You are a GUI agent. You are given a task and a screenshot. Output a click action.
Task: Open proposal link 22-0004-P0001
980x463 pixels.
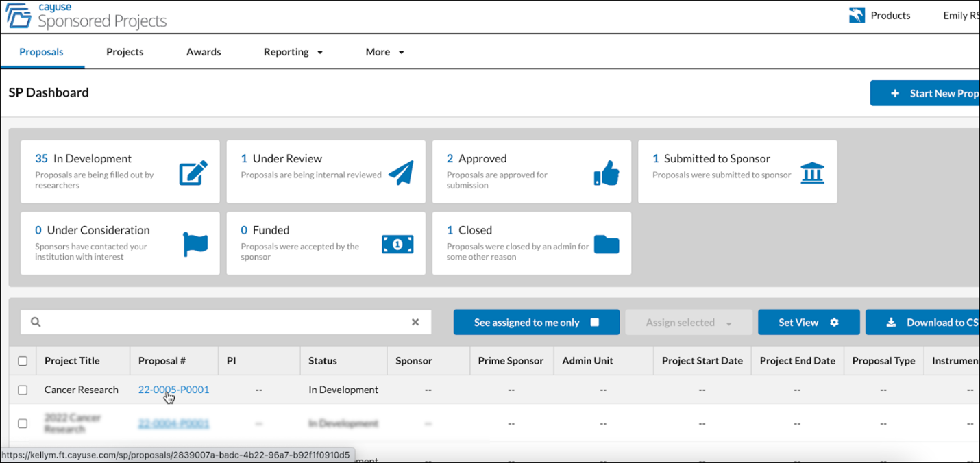[x=173, y=423]
